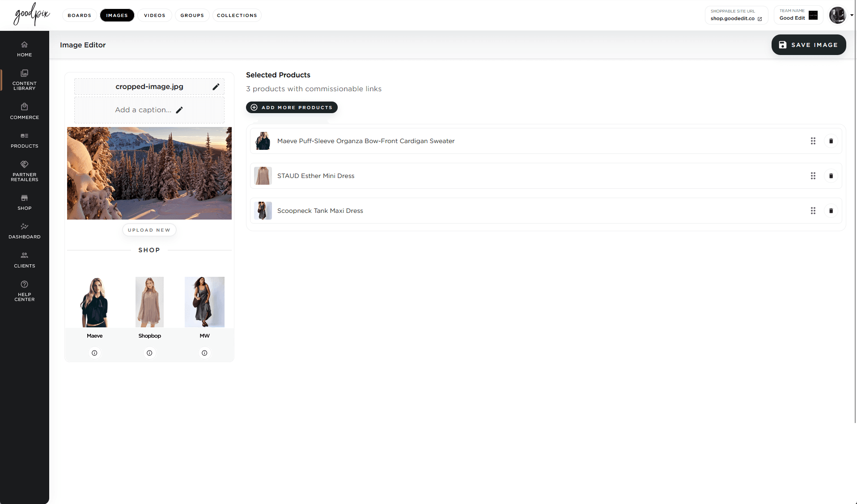Navigate to the Commerce section
857x504 pixels.
24,111
